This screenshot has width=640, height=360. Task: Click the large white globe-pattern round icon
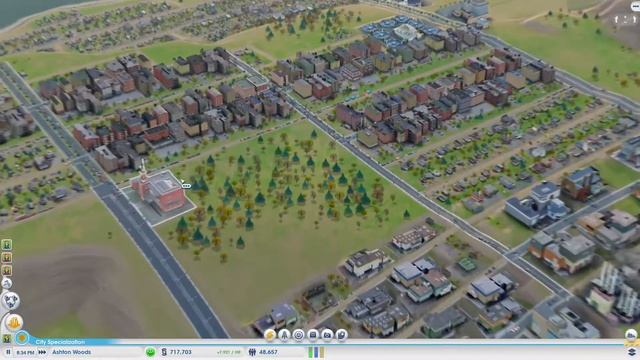[11, 301]
